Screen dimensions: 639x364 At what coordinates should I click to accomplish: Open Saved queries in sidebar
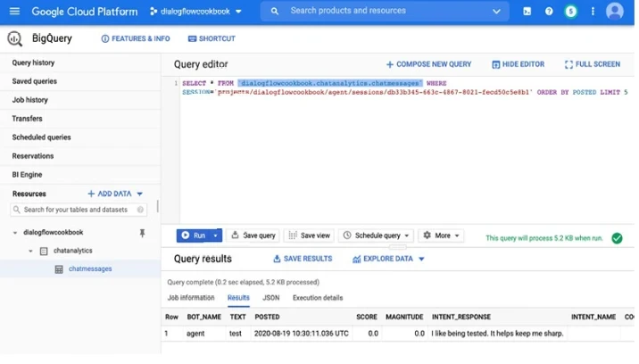[35, 81]
